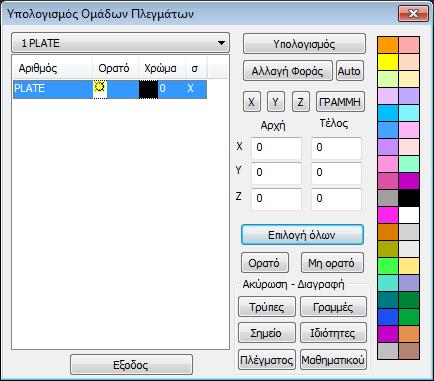The image size is (434, 381).
Task: Select the PLATE row name cell
Action: (x=53, y=89)
